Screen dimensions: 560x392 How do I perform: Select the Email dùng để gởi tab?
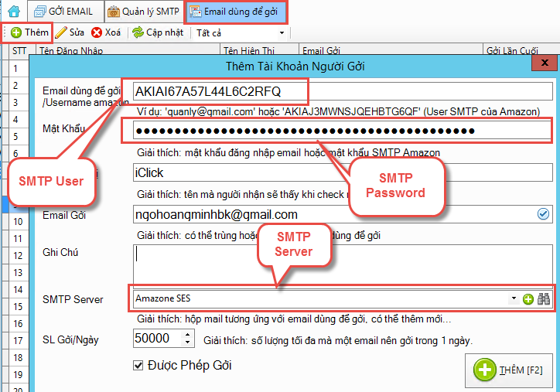click(235, 12)
